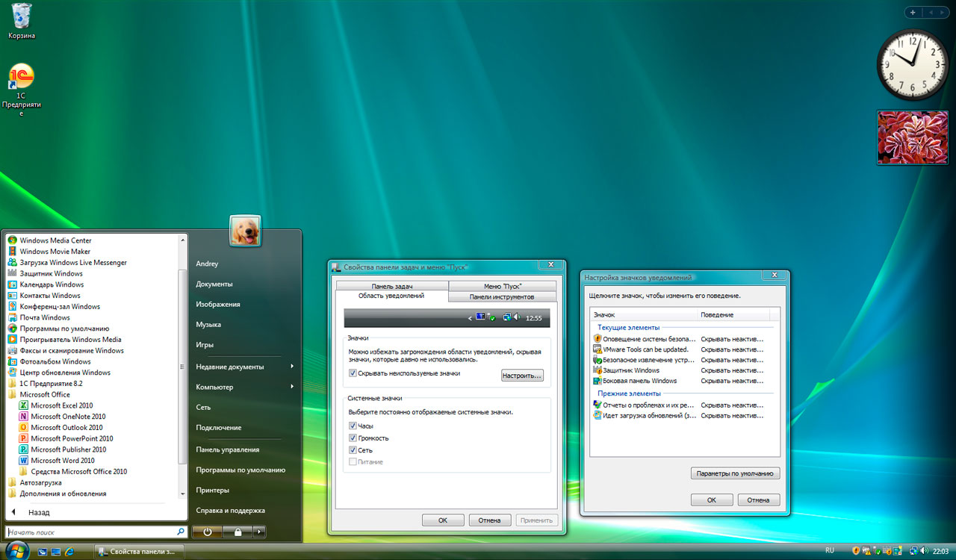Image resolution: width=956 pixels, height=560 pixels.
Task: Click the 'Параметры по умолчанию' button
Action: 735,473
